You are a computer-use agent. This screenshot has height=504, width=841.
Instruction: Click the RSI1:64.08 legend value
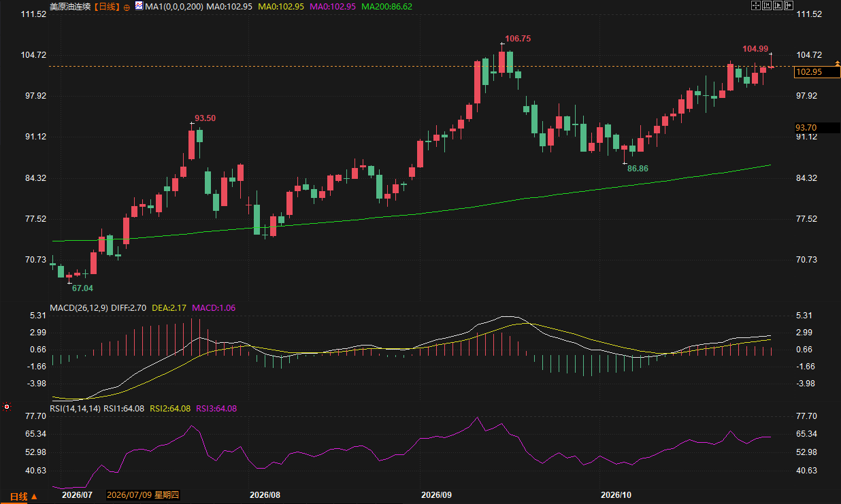click(124, 409)
